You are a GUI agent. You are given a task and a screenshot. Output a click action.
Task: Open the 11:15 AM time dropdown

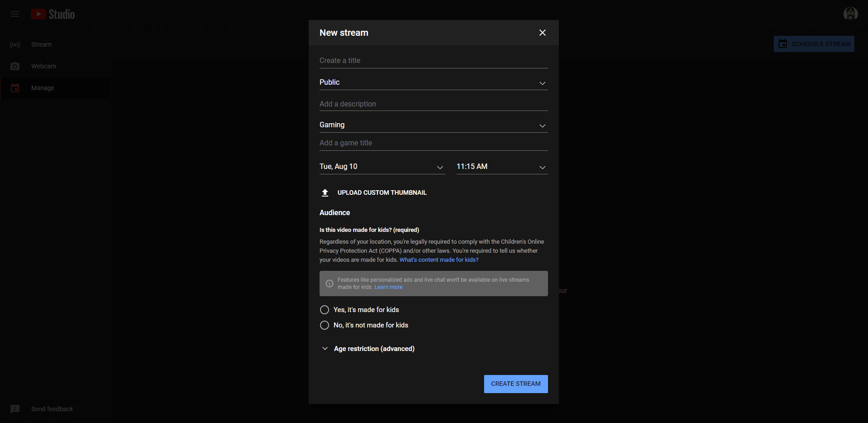click(501, 167)
